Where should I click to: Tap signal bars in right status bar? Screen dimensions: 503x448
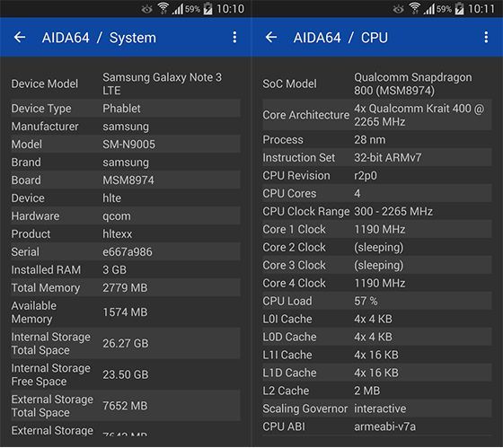click(x=428, y=9)
